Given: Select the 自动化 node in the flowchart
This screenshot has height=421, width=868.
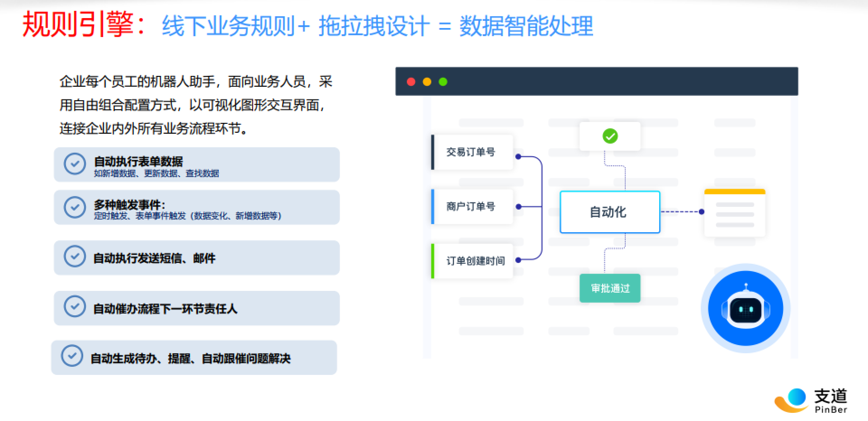Looking at the screenshot, I should 609,212.
